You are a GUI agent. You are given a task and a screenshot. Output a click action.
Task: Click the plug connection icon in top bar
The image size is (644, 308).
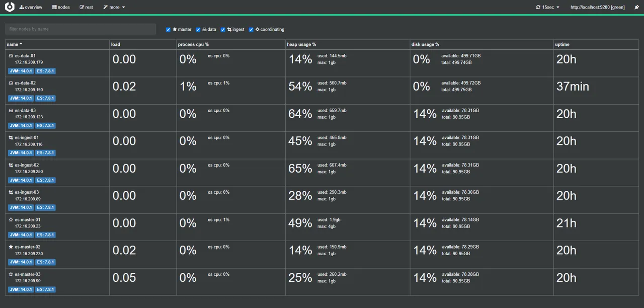[x=636, y=8]
